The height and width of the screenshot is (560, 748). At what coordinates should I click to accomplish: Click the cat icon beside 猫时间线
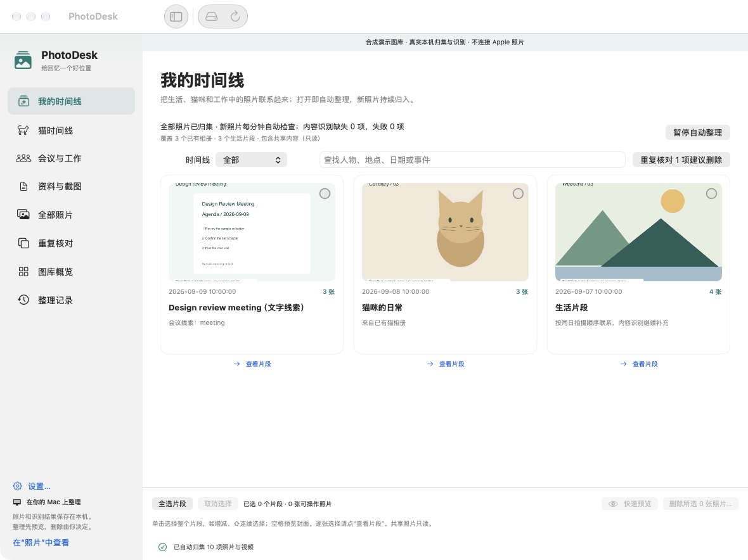[x=23, y=130]
